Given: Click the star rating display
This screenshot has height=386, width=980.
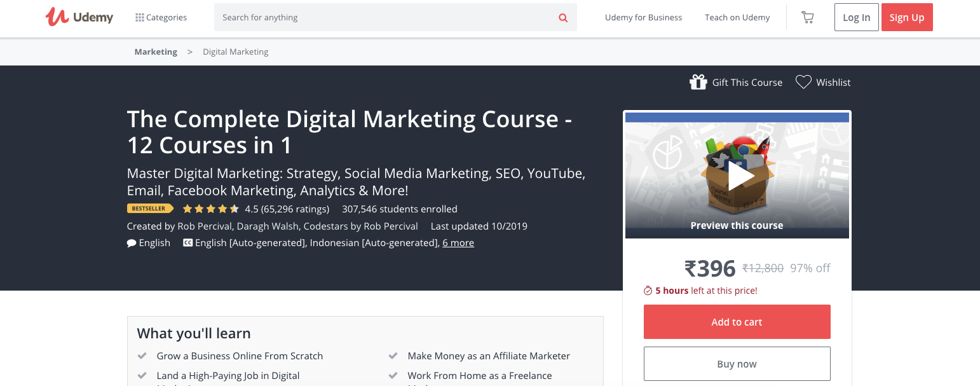Looking at the screenshot, I should pyautogui.click(x=210, y=208).
